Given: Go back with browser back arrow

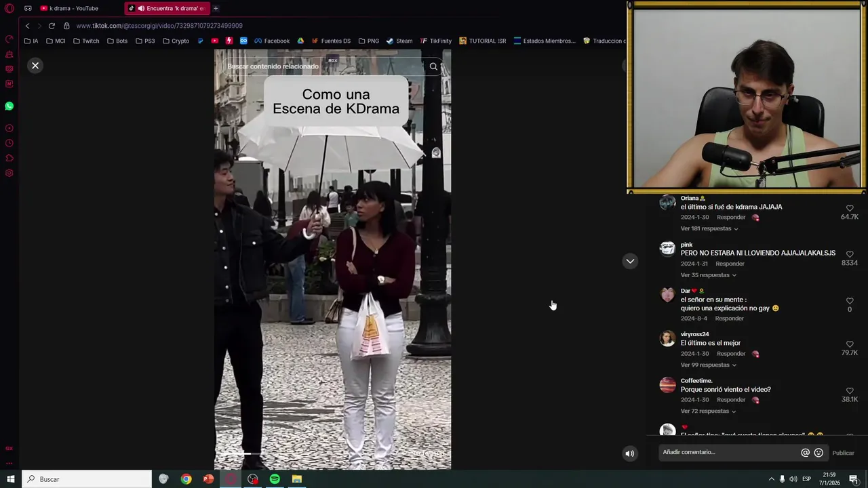Looking at the screenshot, I should point(27,26).
